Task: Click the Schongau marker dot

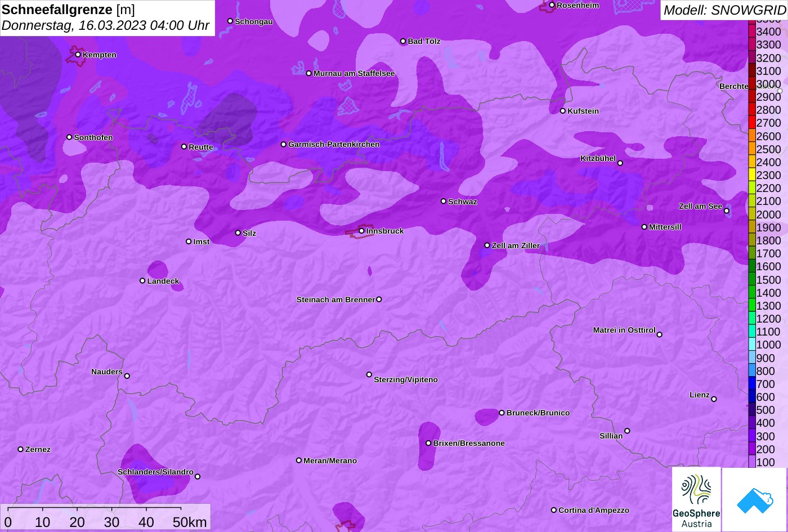Action: click(230, 21)
